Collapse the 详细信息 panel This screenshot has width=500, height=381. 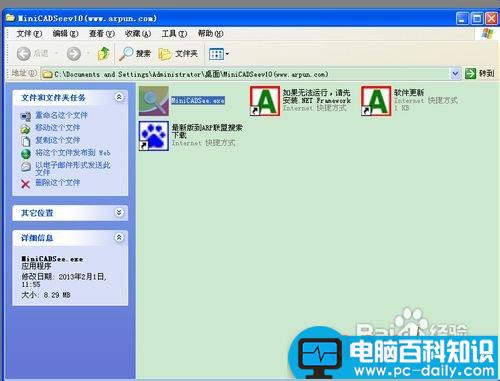point(119,237)
